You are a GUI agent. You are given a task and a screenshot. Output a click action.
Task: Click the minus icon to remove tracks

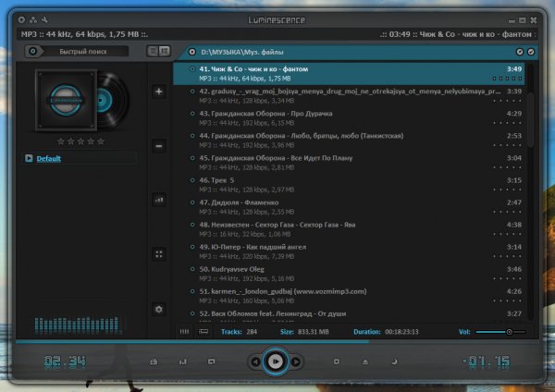click(159, 146)
